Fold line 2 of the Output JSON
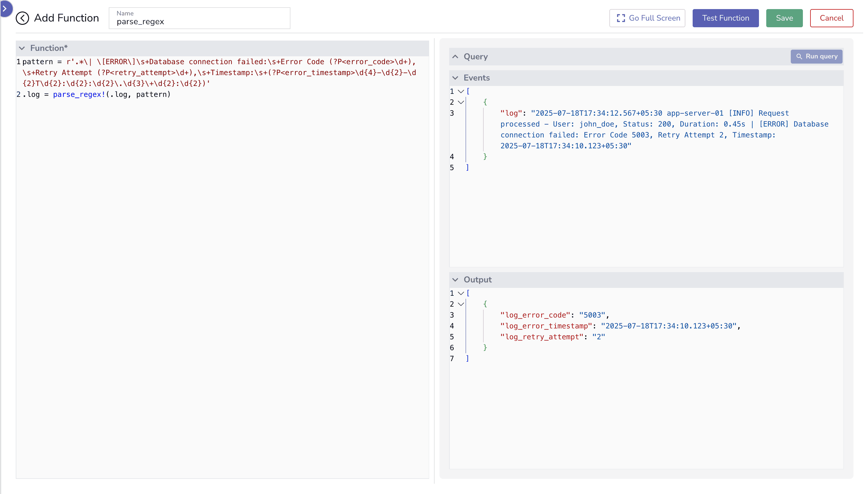The width and height of the screenshot is (868, 494). click(x=461, y=304)
